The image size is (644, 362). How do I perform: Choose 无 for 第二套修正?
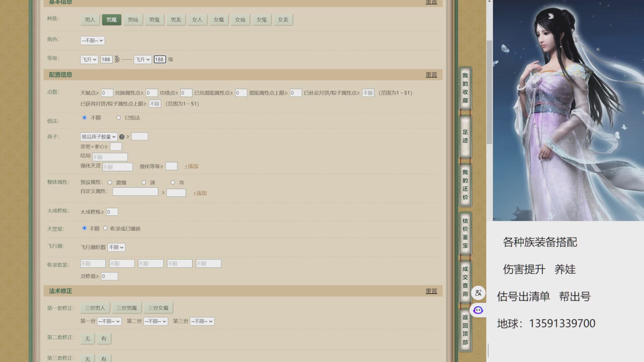pyautogui.click(x=88, y=339)
